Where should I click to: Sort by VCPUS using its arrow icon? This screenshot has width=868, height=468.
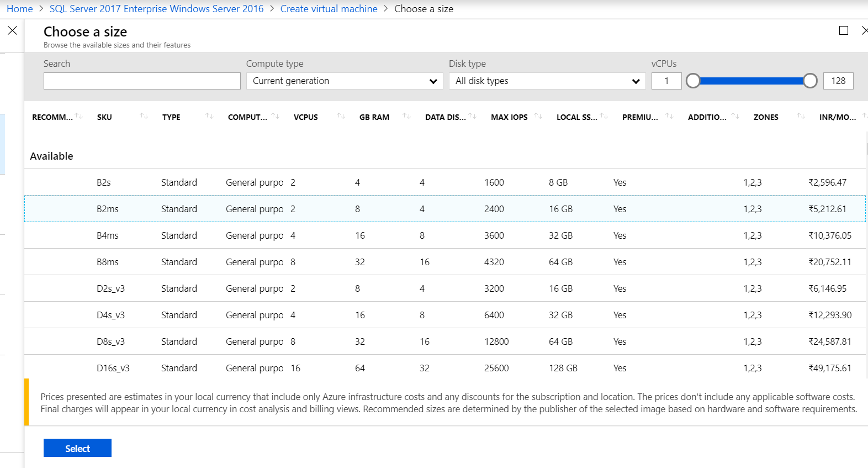(341, 116)
